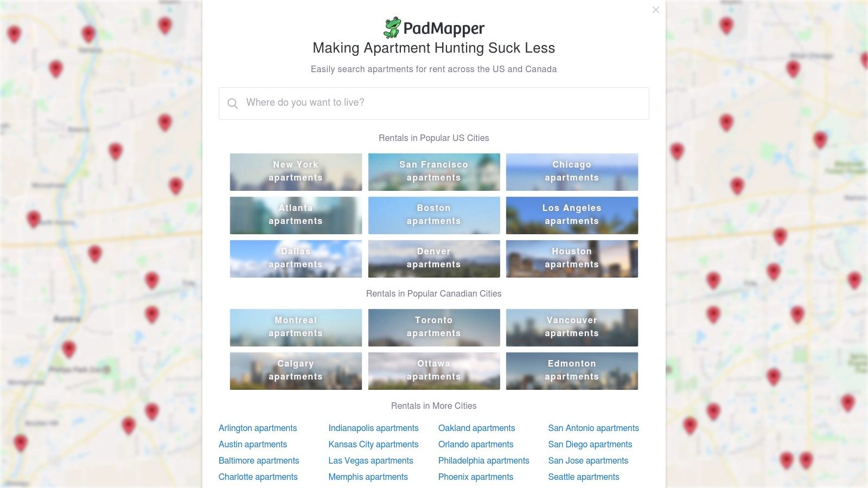Open the Kansas City apartments link

click(x=373, y=444)
